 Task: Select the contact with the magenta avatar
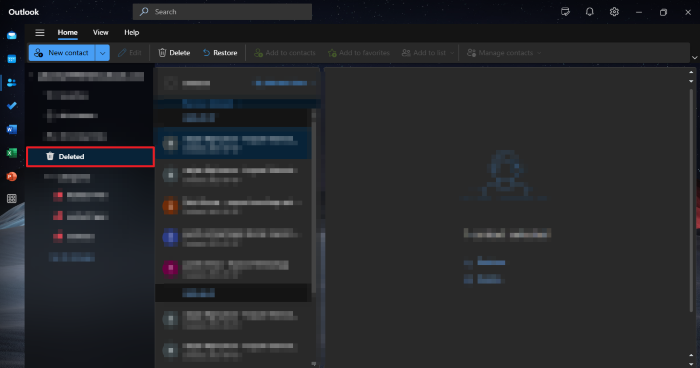[234, 268]
